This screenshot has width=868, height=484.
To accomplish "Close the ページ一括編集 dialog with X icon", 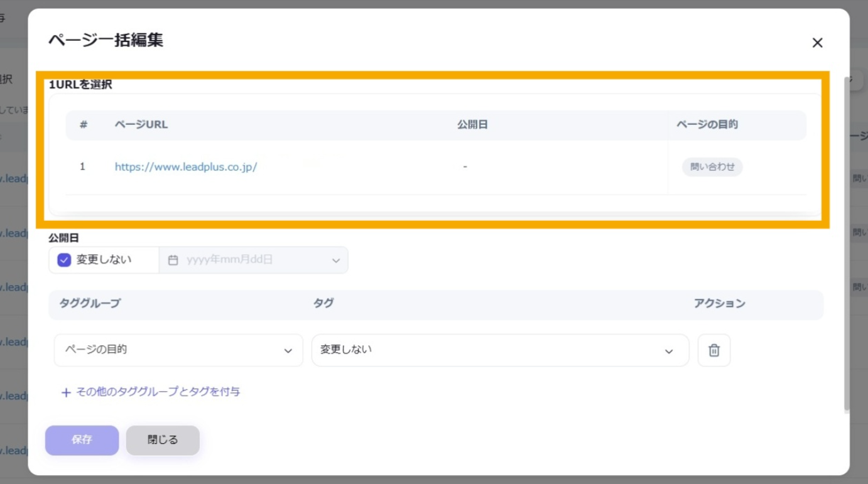I will (817, 43).
